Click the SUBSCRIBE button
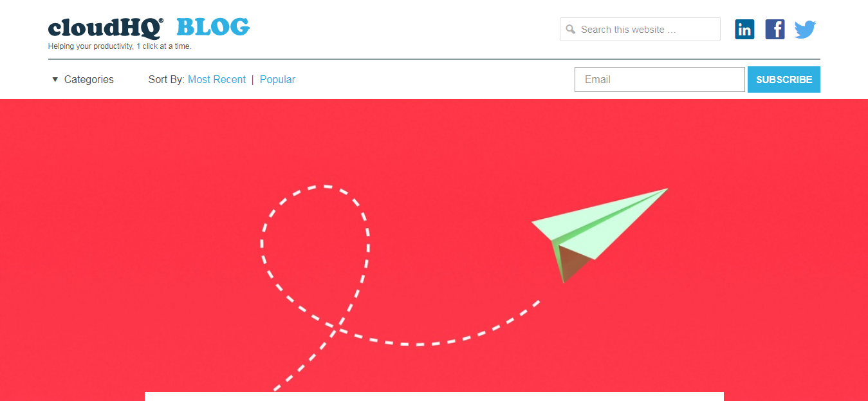 coord(784,80)
